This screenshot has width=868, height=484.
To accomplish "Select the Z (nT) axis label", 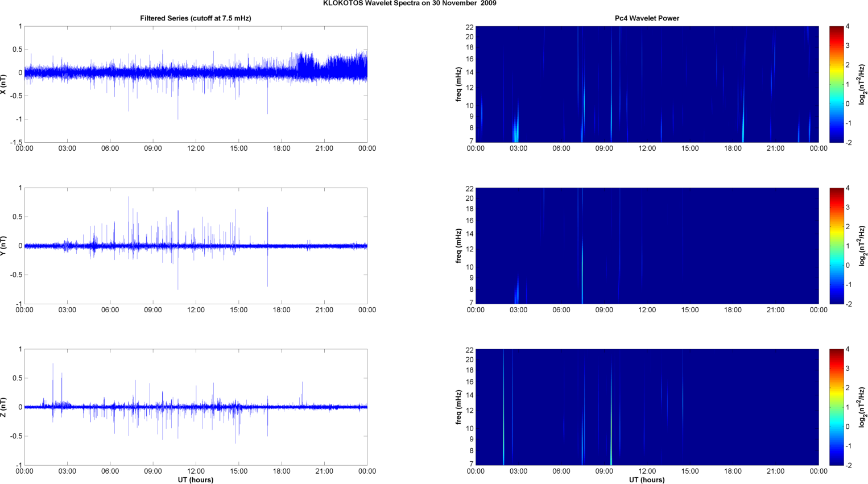I will point(4,407).
